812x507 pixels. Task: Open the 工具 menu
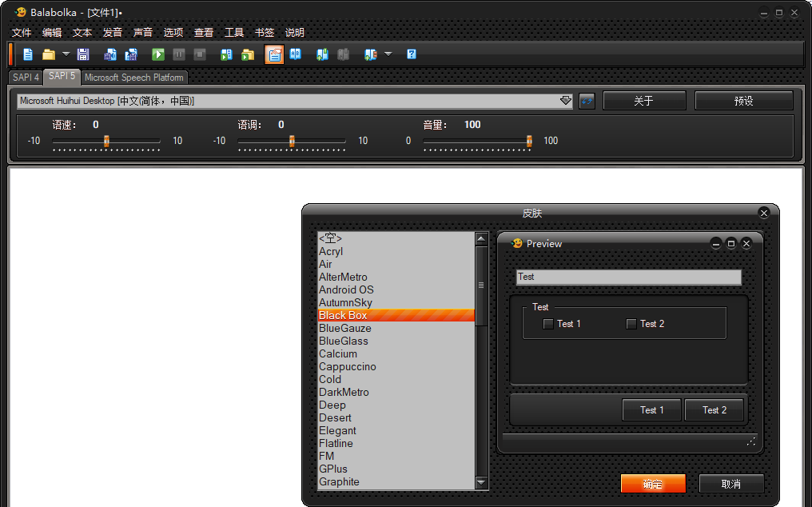pos(234,32)
